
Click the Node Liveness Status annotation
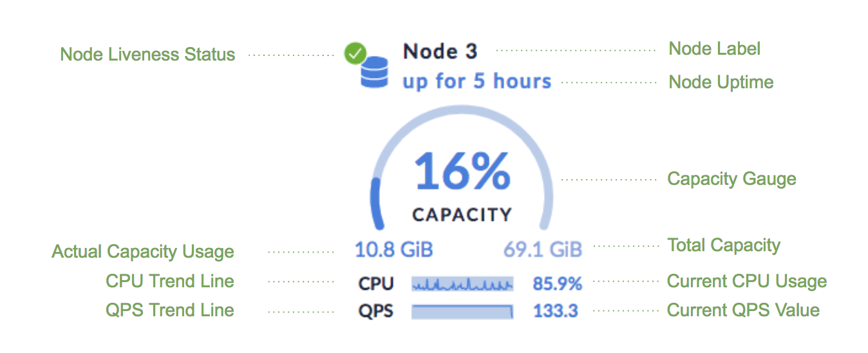pyautogui.click(x=147, y=55)
